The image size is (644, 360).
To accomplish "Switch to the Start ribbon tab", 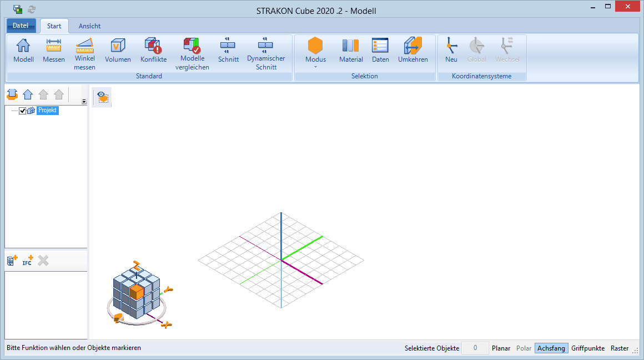I will click(54, 26).
